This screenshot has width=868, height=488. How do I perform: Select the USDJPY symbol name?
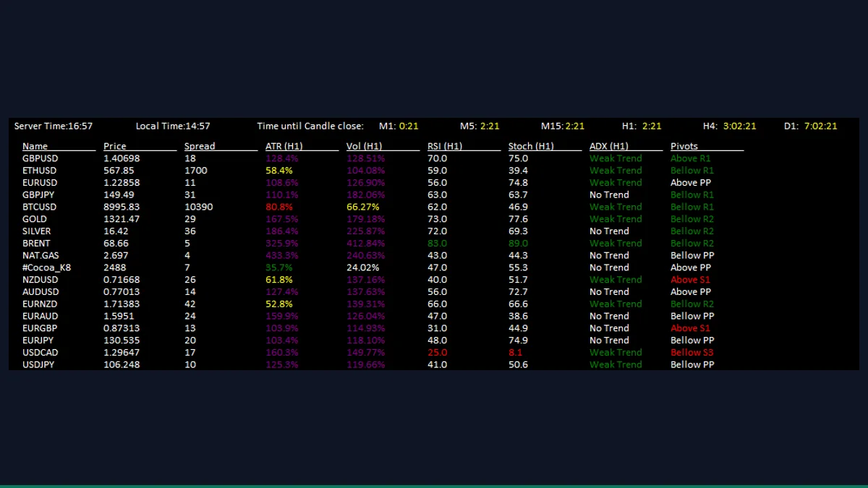[39, 364]
